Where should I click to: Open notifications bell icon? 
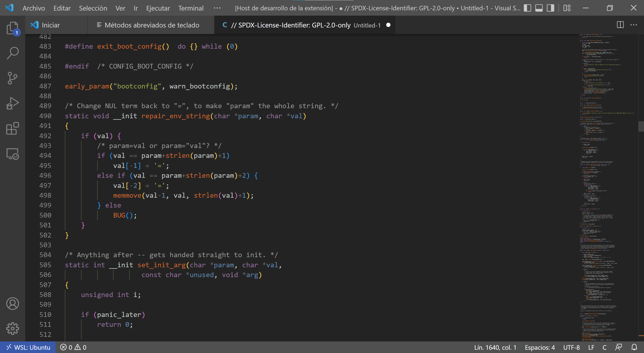(634, 347)
